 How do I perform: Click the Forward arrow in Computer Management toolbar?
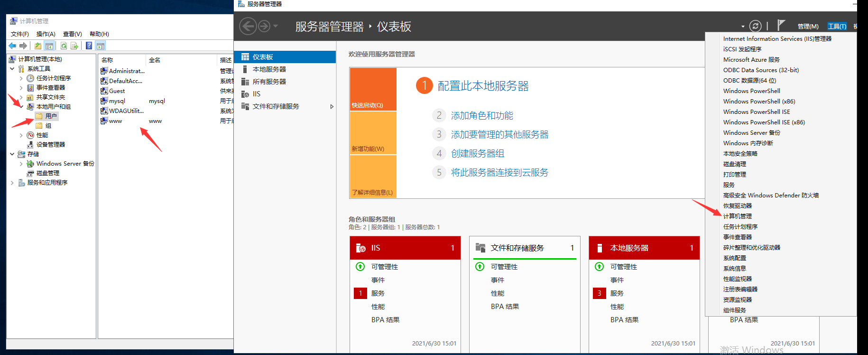click(23, 46)
